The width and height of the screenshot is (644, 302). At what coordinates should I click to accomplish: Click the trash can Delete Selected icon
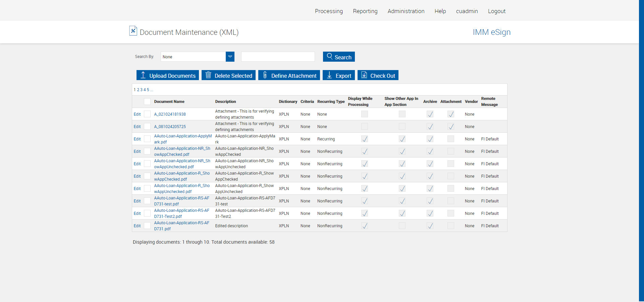208,75
